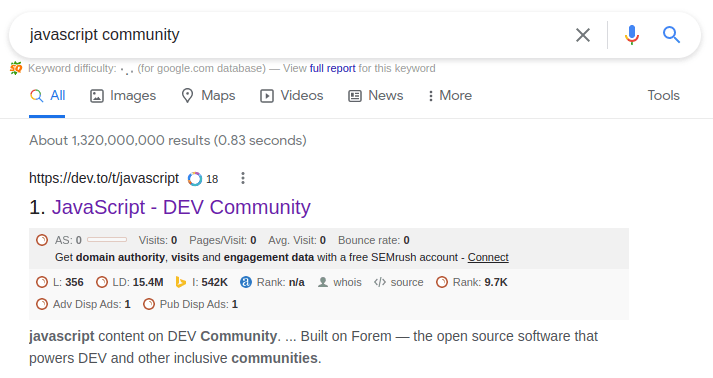Click the SEMrush icon next to LD: 15.4M
The image size is (713, 378).
click(x=102, y=282)
